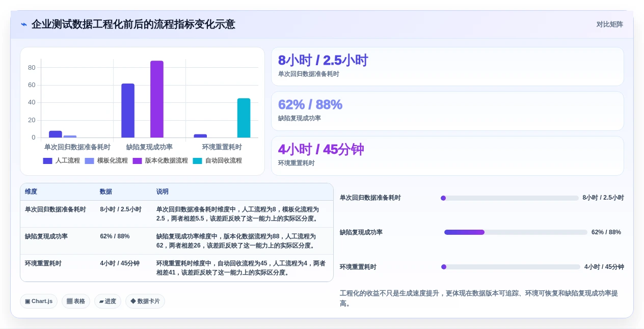
Task: Click the 表格 tag chip
Action: 76,301
